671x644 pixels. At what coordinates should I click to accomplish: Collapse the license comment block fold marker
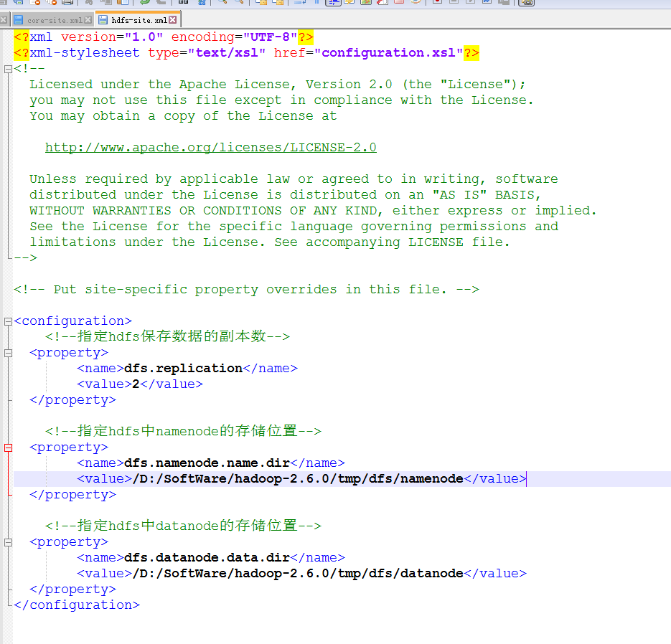tap(8, 69)
